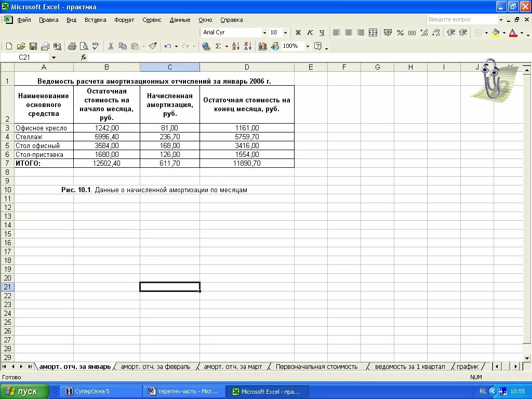Apply percent style format
Screen dimensions: 532x399
point(400,33)
